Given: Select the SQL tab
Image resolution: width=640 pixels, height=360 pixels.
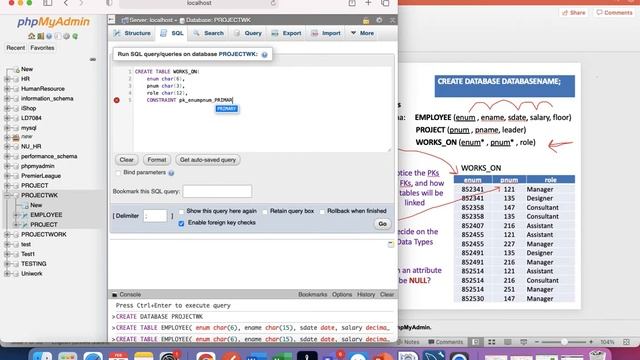Looking at the screenshot, I should pyautogui.click(x=172, y=33).
